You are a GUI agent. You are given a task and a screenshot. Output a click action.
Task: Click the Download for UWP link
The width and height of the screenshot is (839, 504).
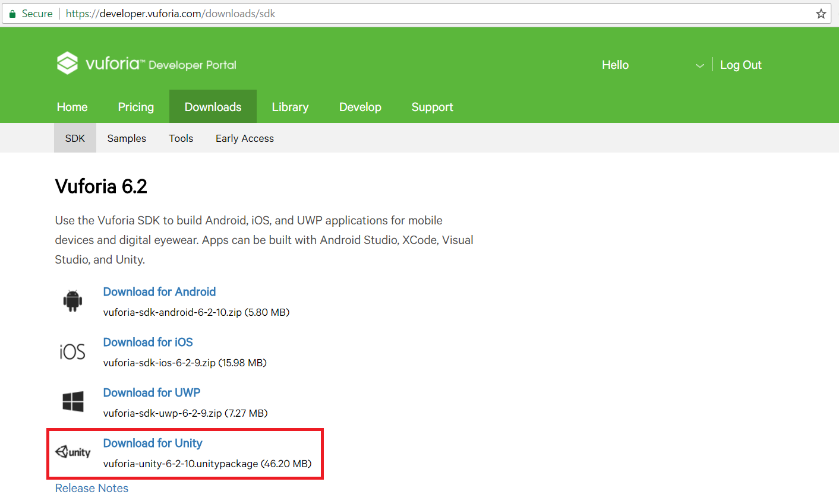point(152,392)
